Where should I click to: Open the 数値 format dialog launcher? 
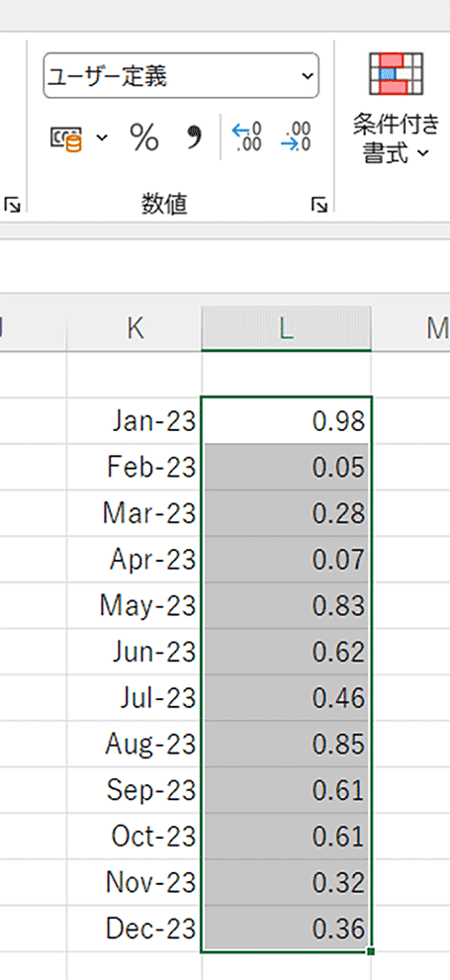(319, 205)
